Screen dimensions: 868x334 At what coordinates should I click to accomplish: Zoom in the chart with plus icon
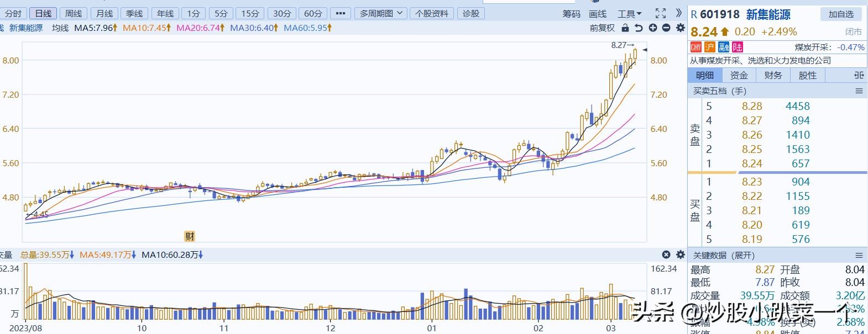pyautogui.click(x=653, y=28)
